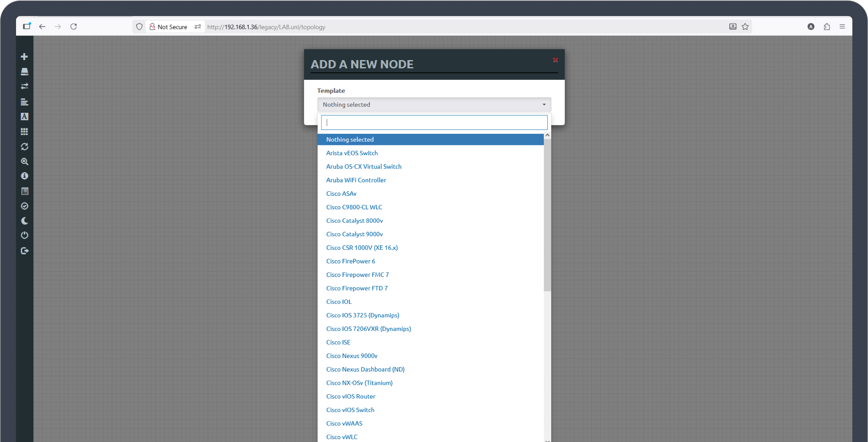868x442 pixels.
Task: Select Cisco vIOS Router from template list
Action: click(350, 396)
